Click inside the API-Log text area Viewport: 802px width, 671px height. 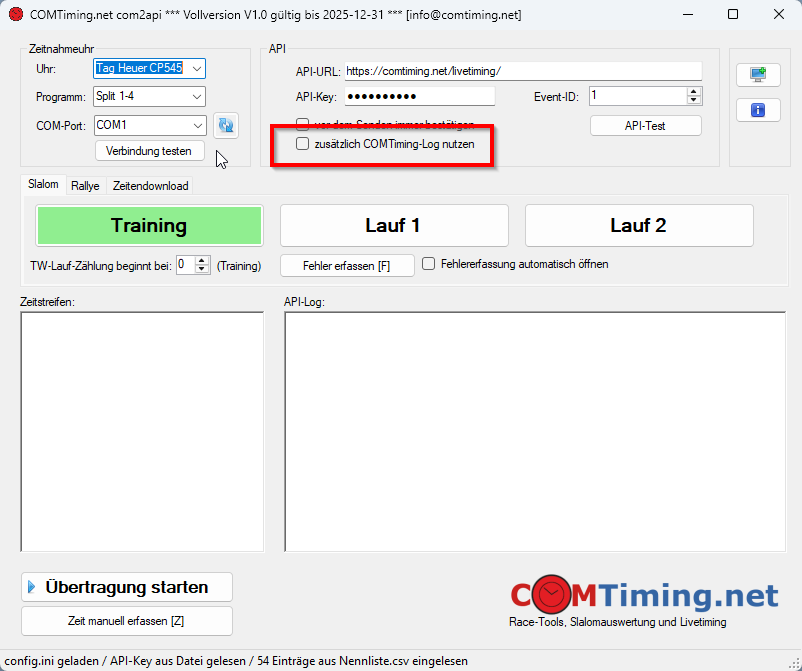coord(535,432)
